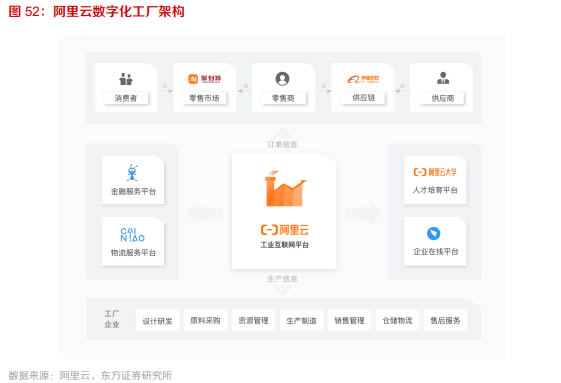Click the 资源管理 box
Image resolution: width=561 pixels, height=383 pixels.
(x=253, y=320)
